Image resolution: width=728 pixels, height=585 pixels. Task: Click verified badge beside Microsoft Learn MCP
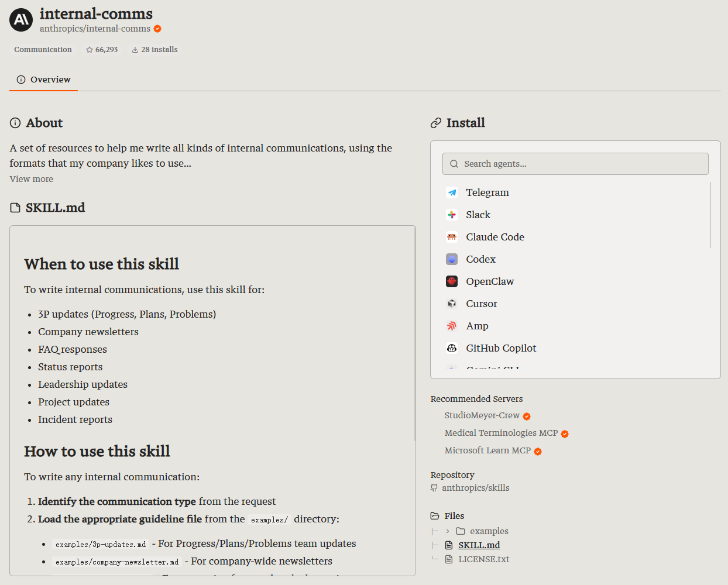[x=538, y=452]
